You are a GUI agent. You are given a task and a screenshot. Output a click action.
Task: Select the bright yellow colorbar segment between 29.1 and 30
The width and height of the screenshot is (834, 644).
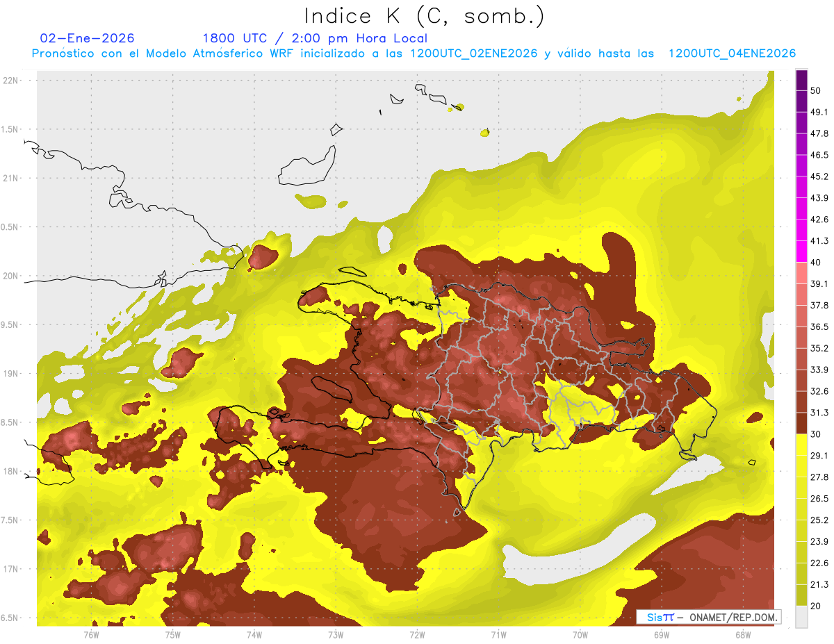(x=802, y=445)
